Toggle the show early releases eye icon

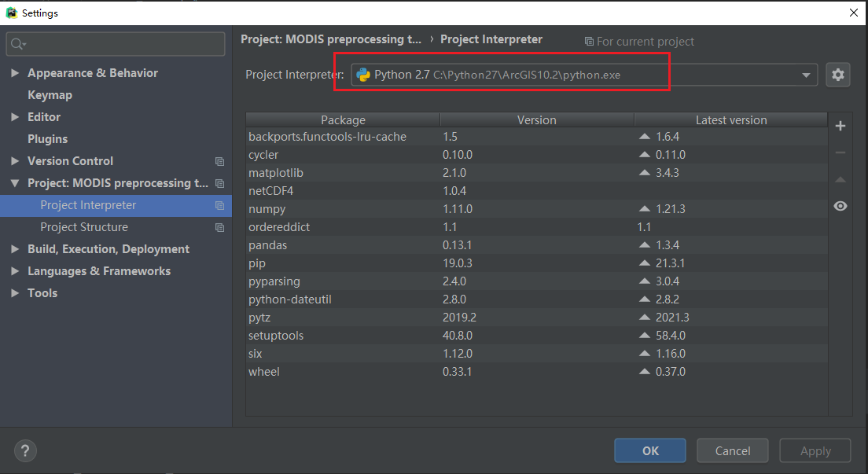click(x=840, y=206)
